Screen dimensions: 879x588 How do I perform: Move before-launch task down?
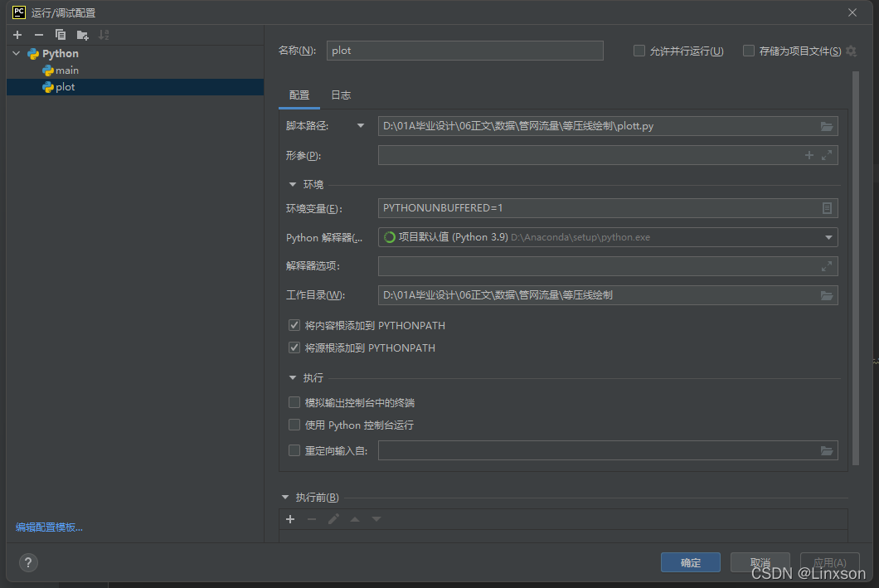click(x=376, y=519)
